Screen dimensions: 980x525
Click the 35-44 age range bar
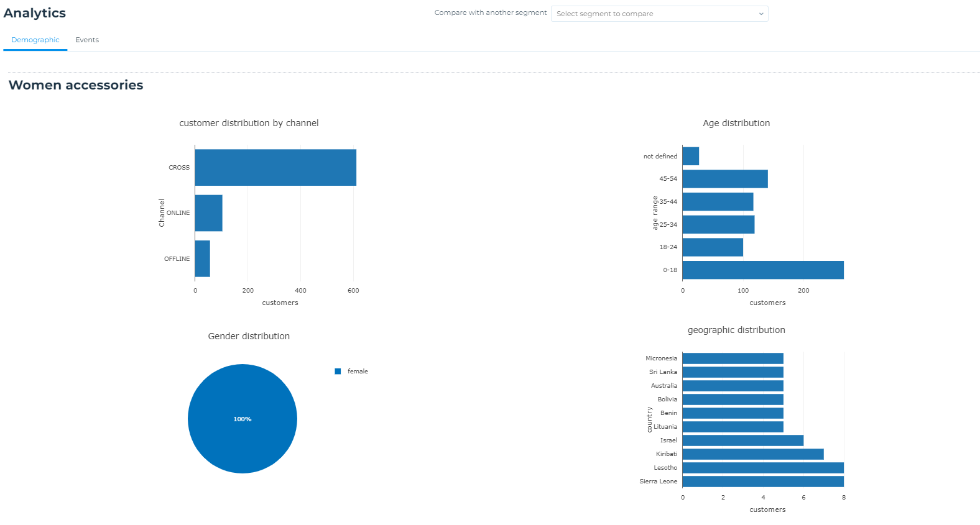(x=718, y=202)
